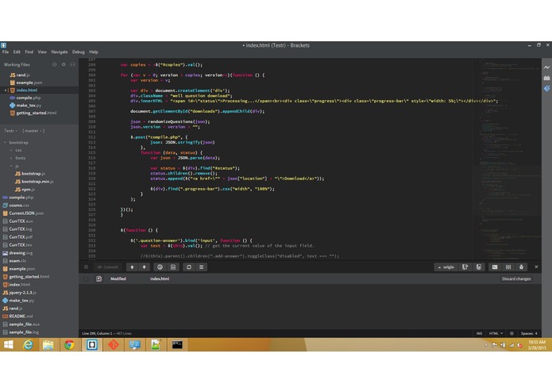Click the bug icon in the Git panel
The image size is (552, 392).
[521, 267]
